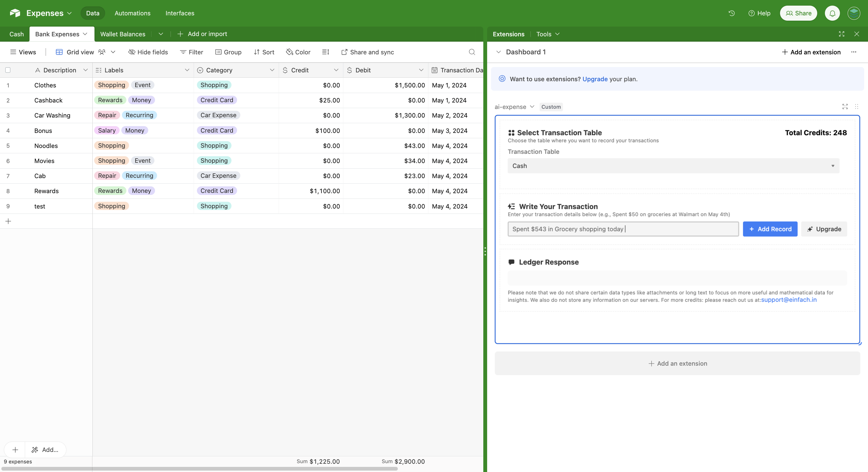Collapse the Dashboard 1 chevron

point(498,52)
